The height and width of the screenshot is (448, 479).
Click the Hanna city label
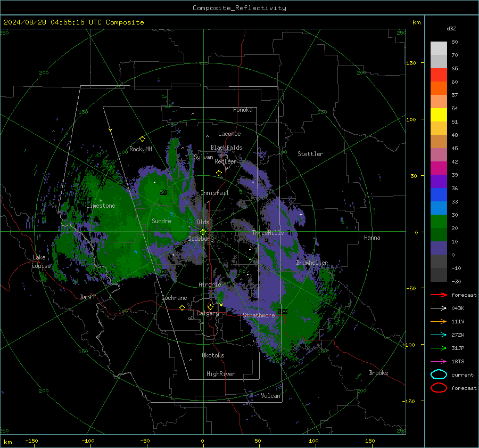tap(372, 238)
